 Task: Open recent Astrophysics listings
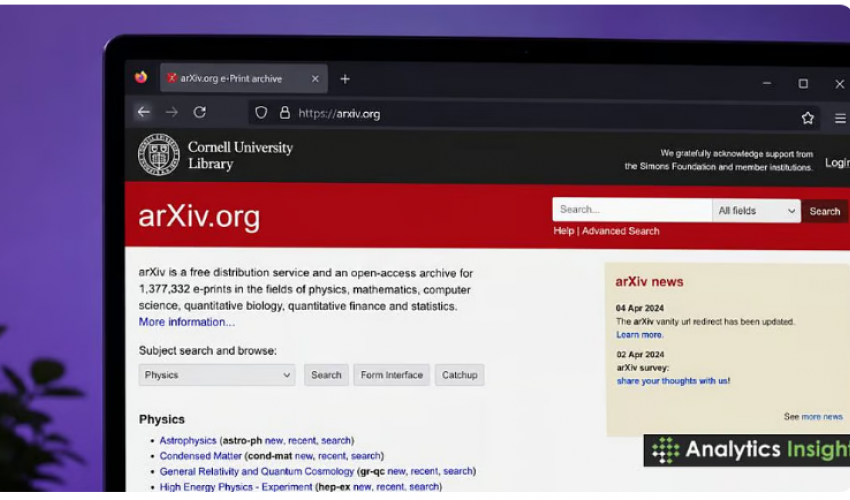(x=301, y=440)
